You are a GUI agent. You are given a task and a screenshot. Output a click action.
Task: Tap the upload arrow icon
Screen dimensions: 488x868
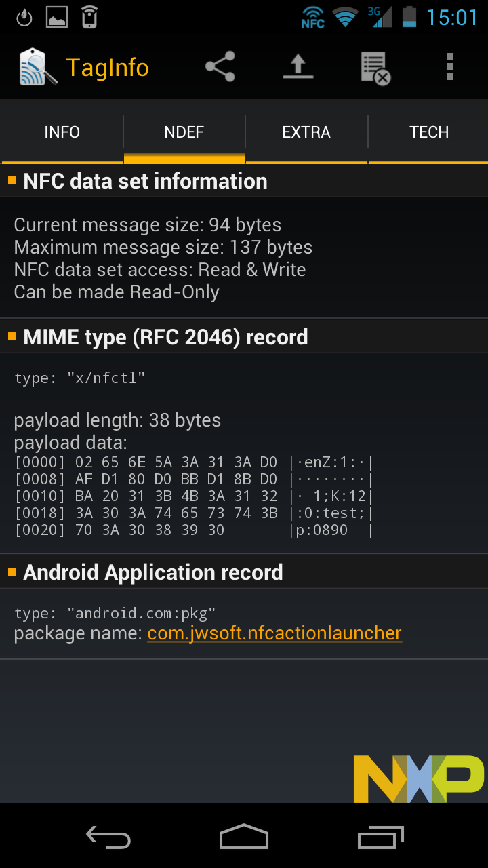coord(298,67)
